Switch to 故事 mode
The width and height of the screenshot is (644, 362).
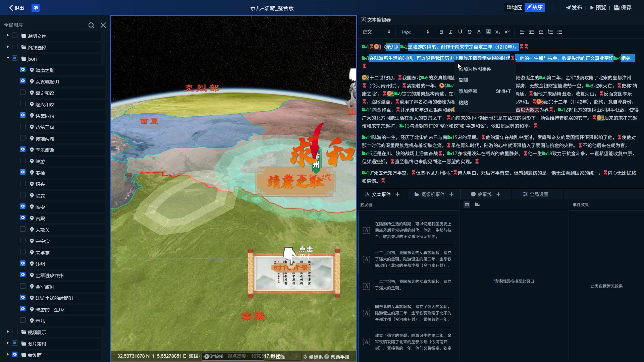[x=535, y=7]
